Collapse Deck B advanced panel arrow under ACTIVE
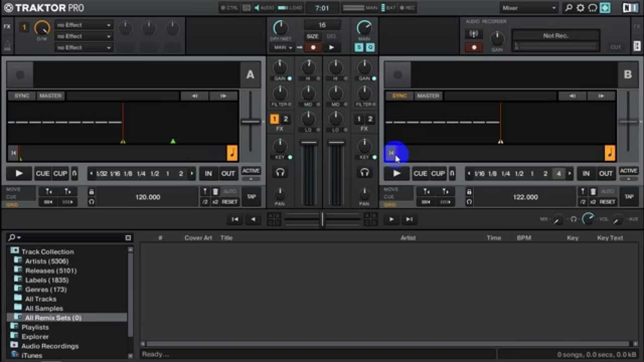 (x=628, y=178)
